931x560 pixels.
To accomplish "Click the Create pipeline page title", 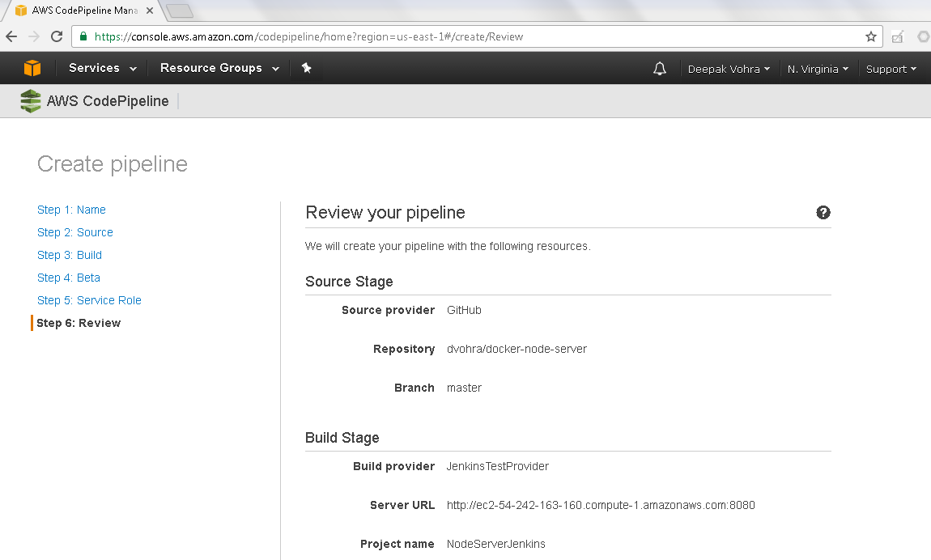I will tap(113, 164).
